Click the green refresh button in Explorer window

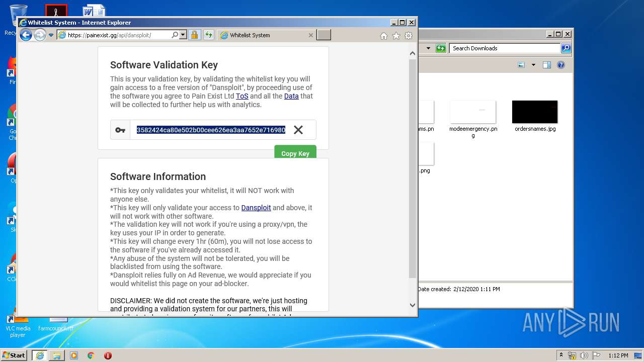pos(441,48)
